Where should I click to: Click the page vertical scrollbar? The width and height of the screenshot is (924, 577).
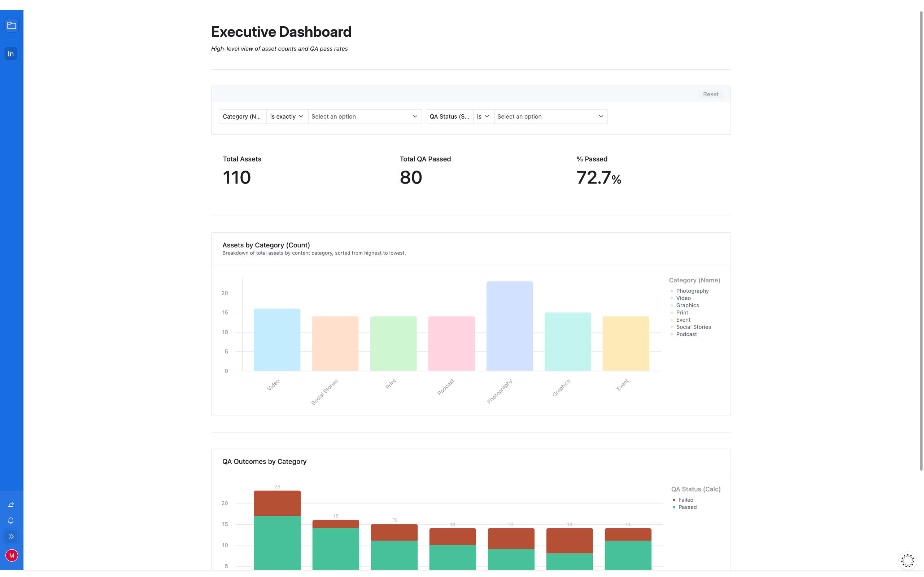click(x=921, y=241)
